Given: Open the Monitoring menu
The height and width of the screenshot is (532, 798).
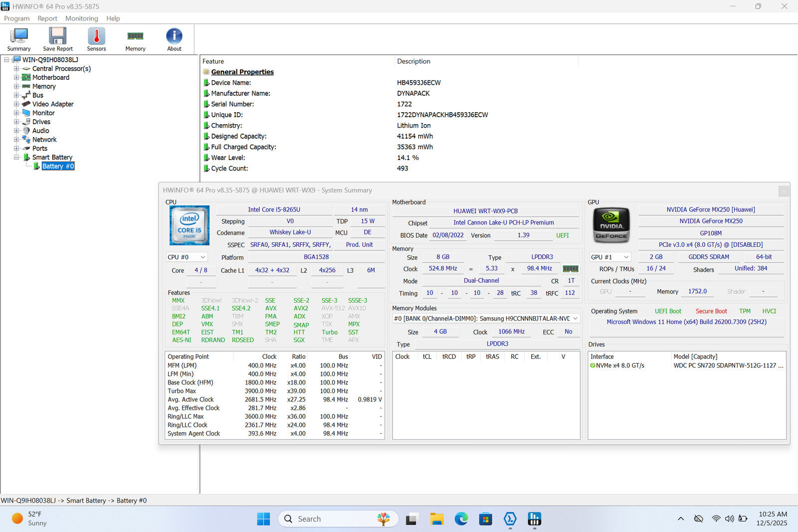Looking at the screenshot, I should (81, 18).
